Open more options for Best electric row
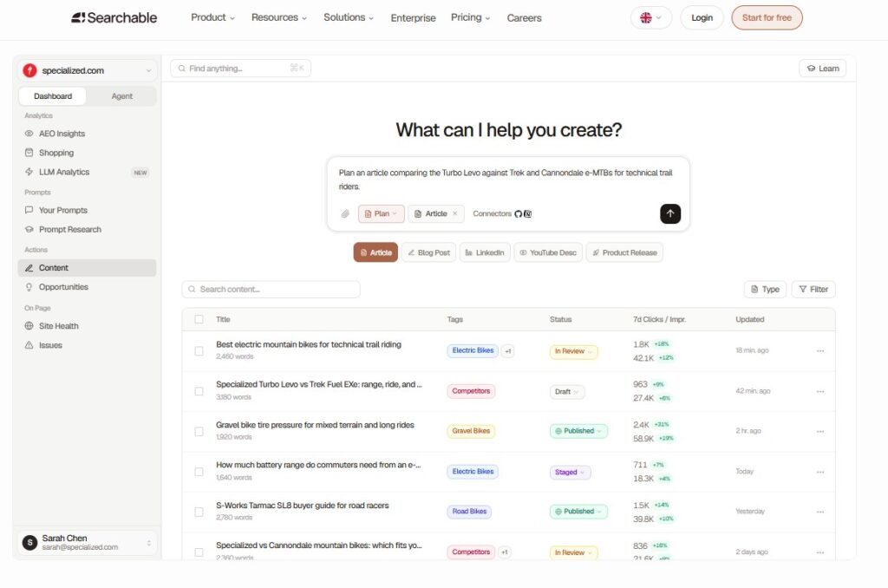 click(x=820, y=351)
